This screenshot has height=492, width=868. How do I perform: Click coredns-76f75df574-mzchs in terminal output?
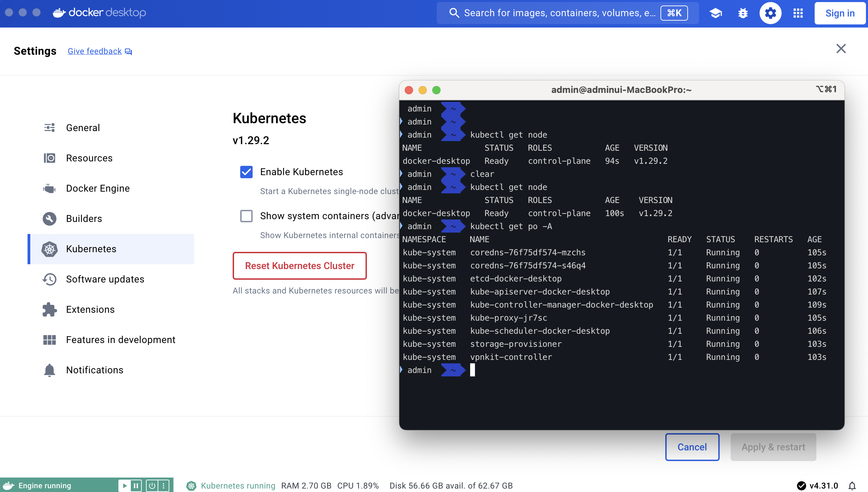(528, 252)
